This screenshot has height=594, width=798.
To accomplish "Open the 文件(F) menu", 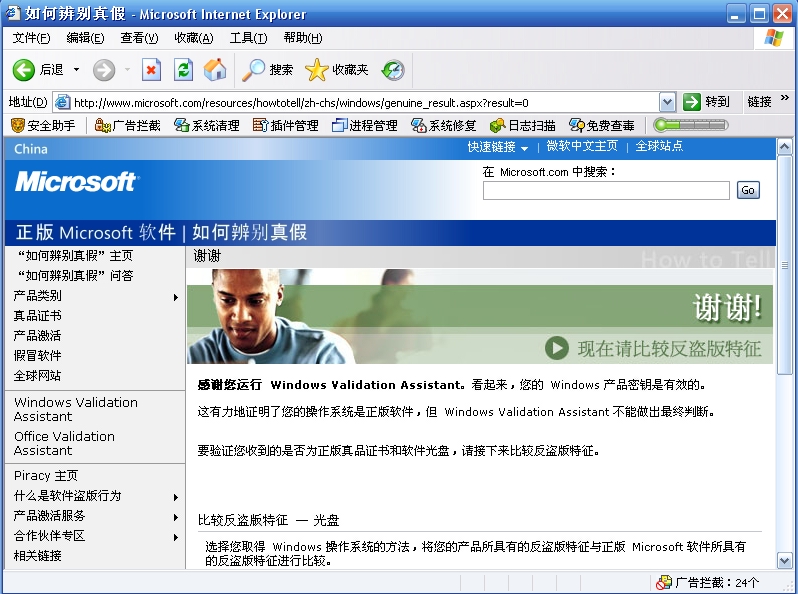I will pos(32,38).
